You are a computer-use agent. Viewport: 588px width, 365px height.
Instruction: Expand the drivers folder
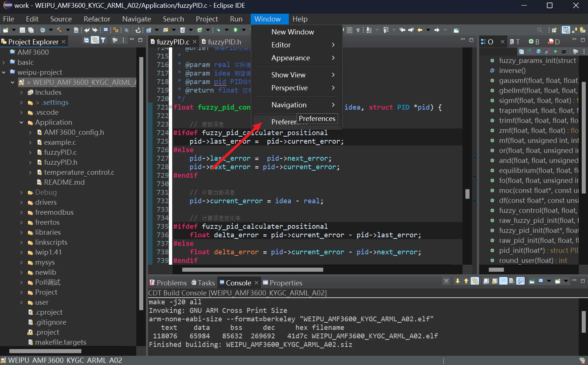pyautogui.click(x=21, y=202)
